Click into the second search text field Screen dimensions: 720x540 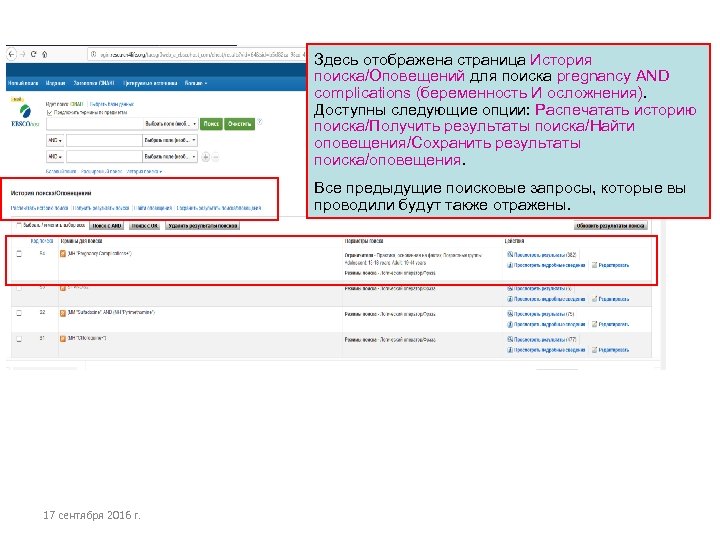point(104,140)
